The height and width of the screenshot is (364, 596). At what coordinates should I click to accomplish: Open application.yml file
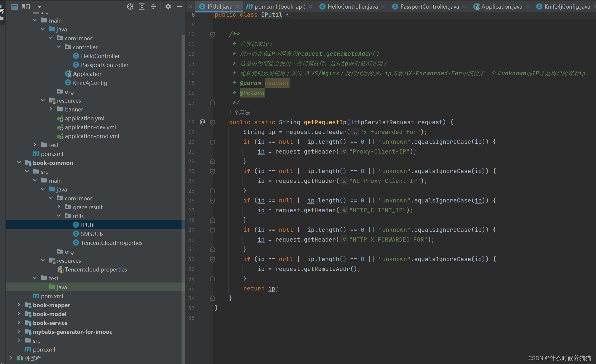point(85,118)
